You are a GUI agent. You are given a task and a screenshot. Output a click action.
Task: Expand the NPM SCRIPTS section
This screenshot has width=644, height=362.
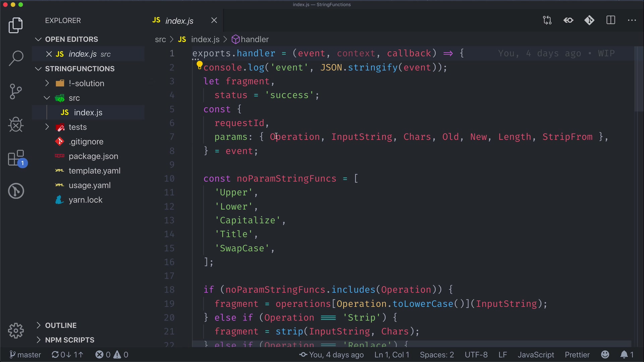point(69,340)
